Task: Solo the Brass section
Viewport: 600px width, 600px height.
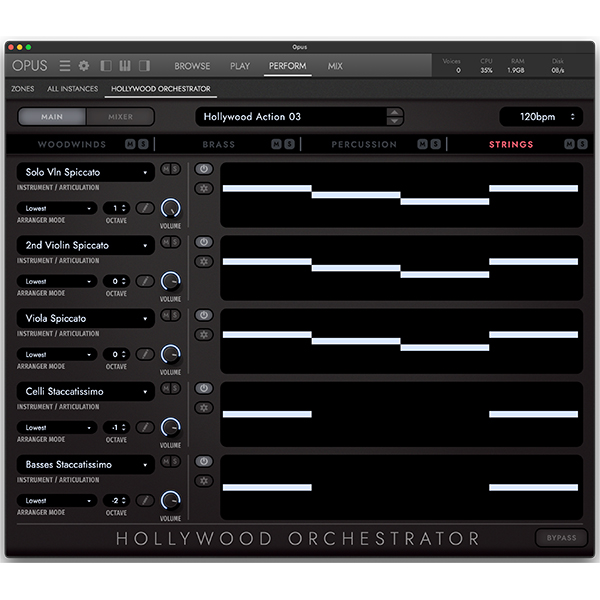Action: pos(289,145)
